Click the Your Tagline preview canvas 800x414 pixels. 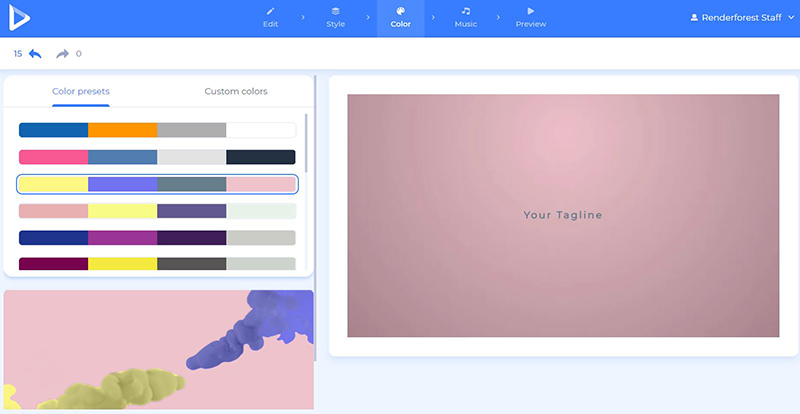[x=563, y=215]
